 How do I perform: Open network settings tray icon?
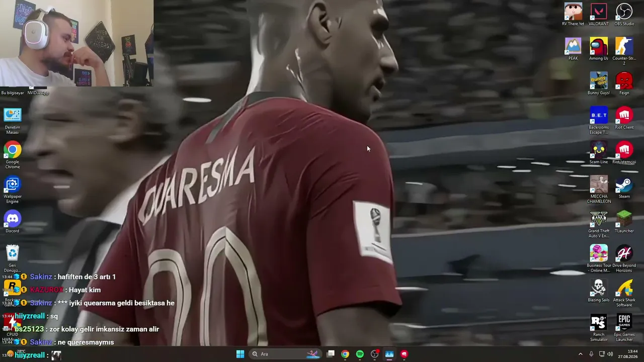pyautogui.click(x=602, y=354)
